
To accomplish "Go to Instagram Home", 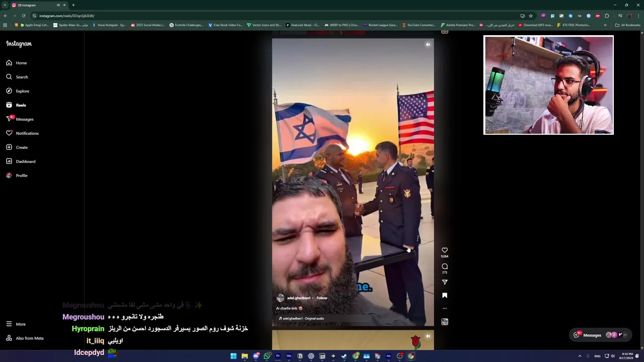I will pyautogui.click(x=17, y=63).
